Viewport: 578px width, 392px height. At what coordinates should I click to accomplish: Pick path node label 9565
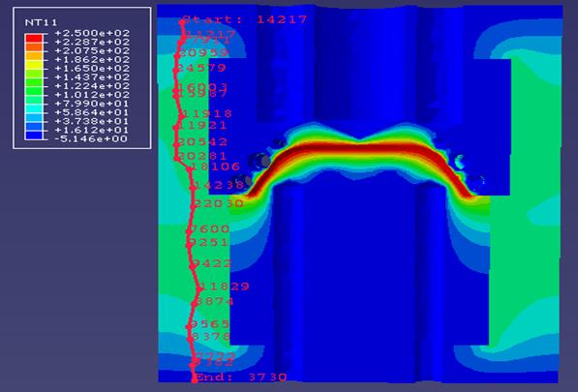210,324
